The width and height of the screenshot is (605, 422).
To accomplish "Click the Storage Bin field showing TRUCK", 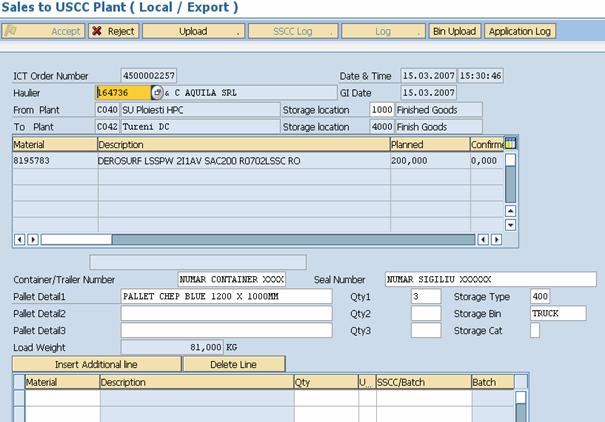I will point(557,314).
